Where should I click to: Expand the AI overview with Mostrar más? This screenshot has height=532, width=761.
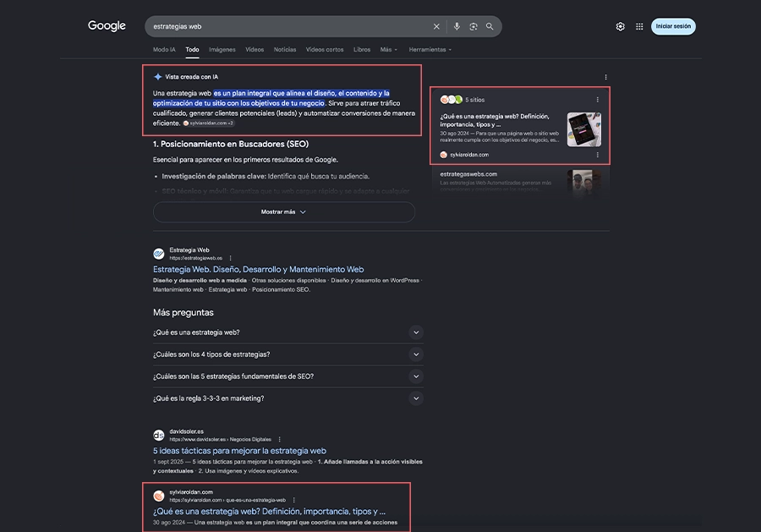[284, 212]
